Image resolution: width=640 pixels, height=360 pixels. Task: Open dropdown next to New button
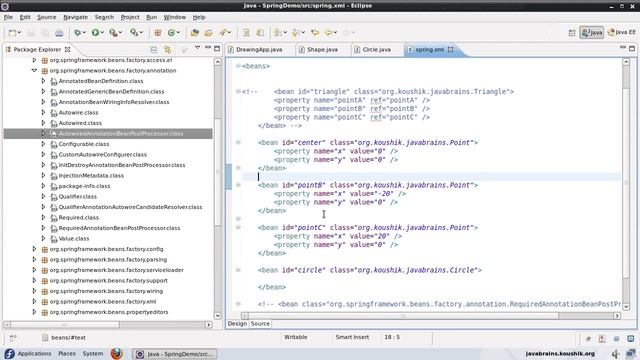(x=19, y=33)
